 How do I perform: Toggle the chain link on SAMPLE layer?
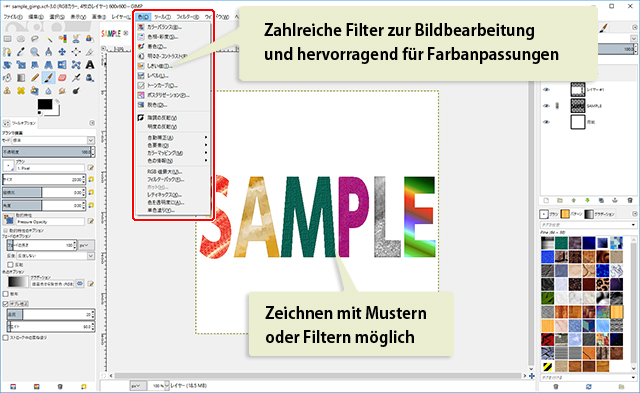[x=558, y=106]
